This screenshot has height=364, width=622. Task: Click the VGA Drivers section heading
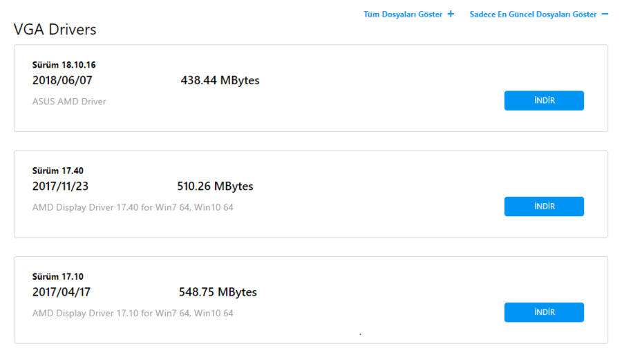click(55, 29)
